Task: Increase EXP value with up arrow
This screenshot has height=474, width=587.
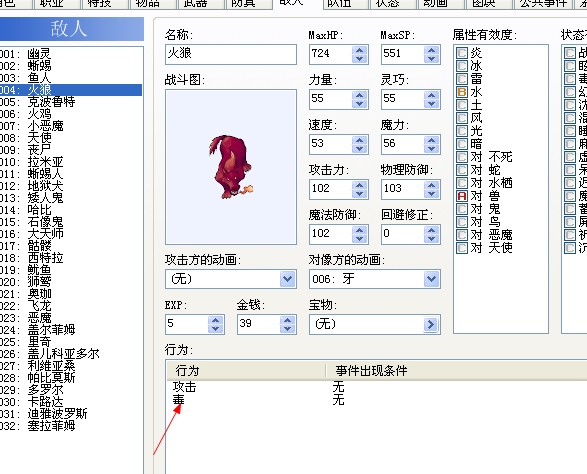Action: [x=216, y=320]
